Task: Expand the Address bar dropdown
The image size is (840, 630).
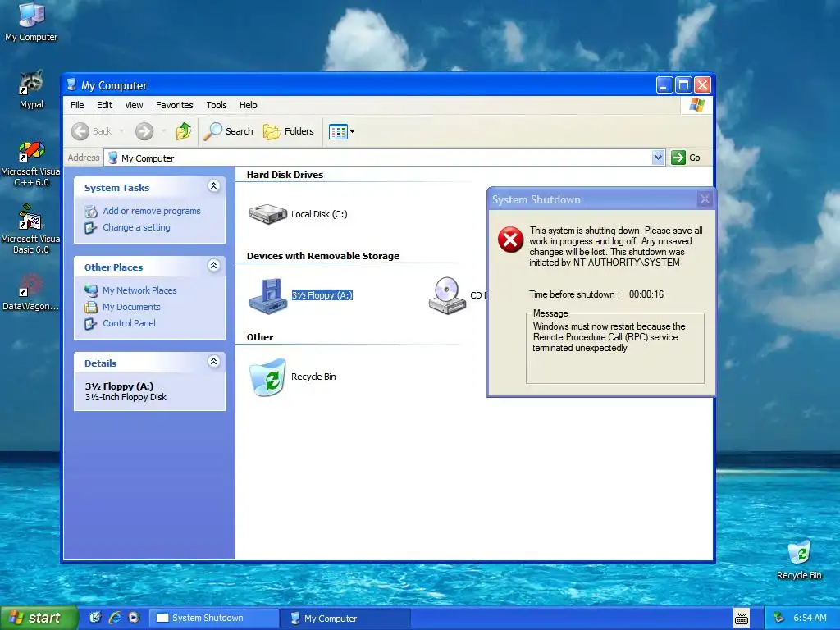Action: point(658,157)
